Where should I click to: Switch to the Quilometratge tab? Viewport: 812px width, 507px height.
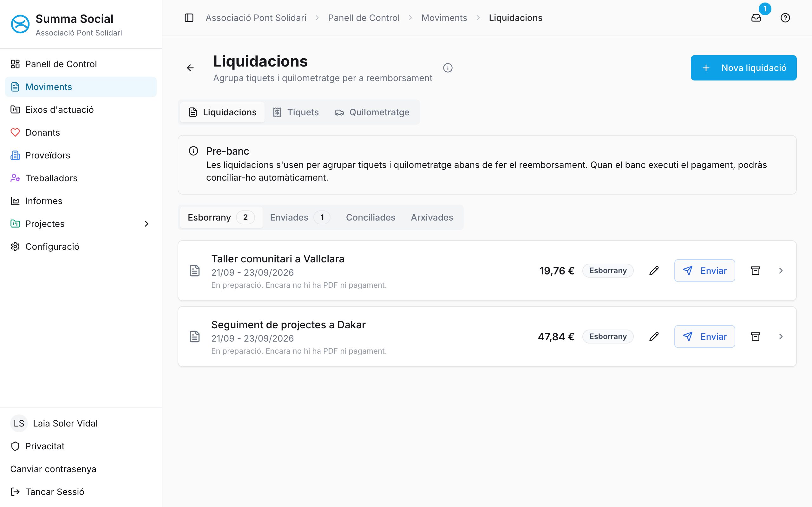tap(372, 112)
